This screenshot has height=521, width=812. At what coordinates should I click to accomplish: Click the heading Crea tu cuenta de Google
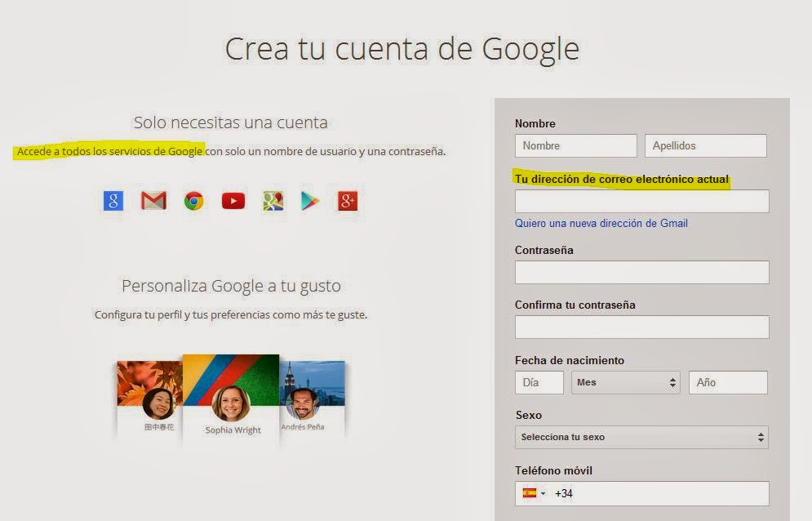[402, 49]
